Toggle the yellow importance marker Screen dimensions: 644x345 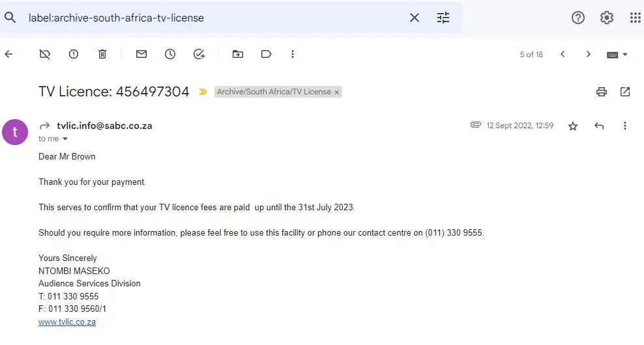(x=203, y=92)
